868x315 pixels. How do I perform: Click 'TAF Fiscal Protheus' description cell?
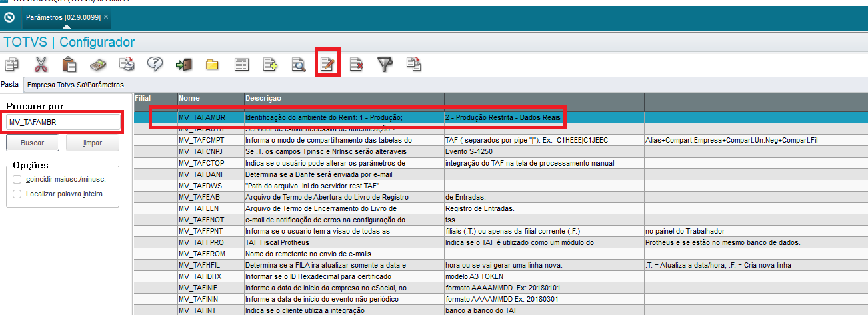click(x=343, y=242)
